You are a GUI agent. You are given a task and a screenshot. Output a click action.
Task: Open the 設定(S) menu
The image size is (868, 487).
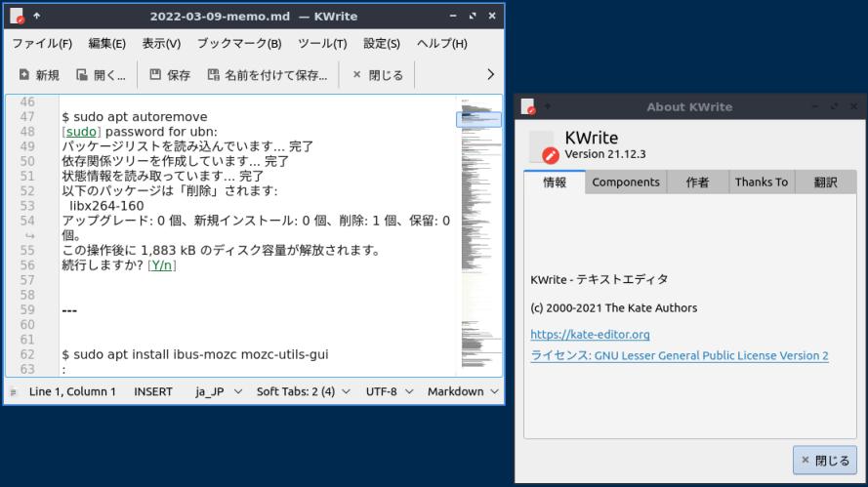coord(382,43)
